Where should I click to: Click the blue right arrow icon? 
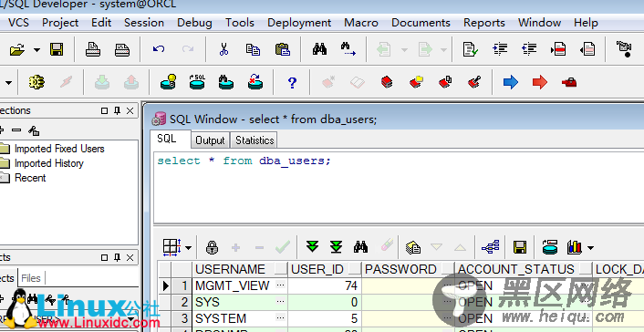tap(511, 82)
